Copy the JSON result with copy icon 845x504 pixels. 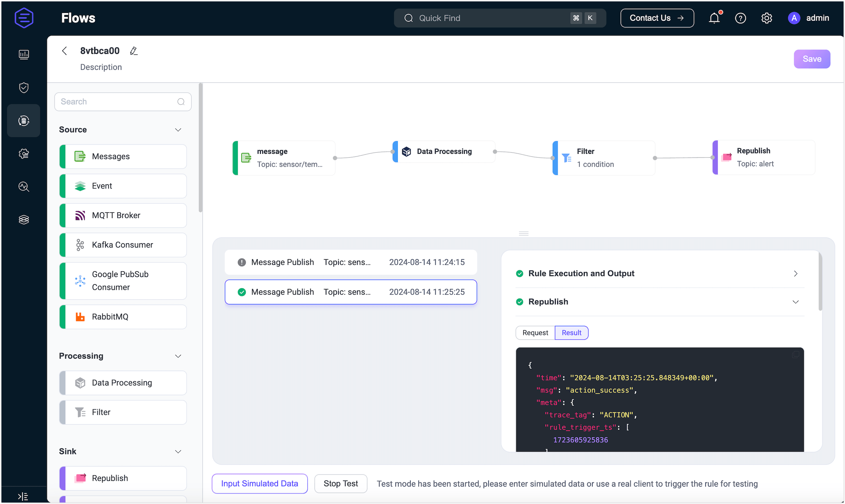[x=796, y=355]
